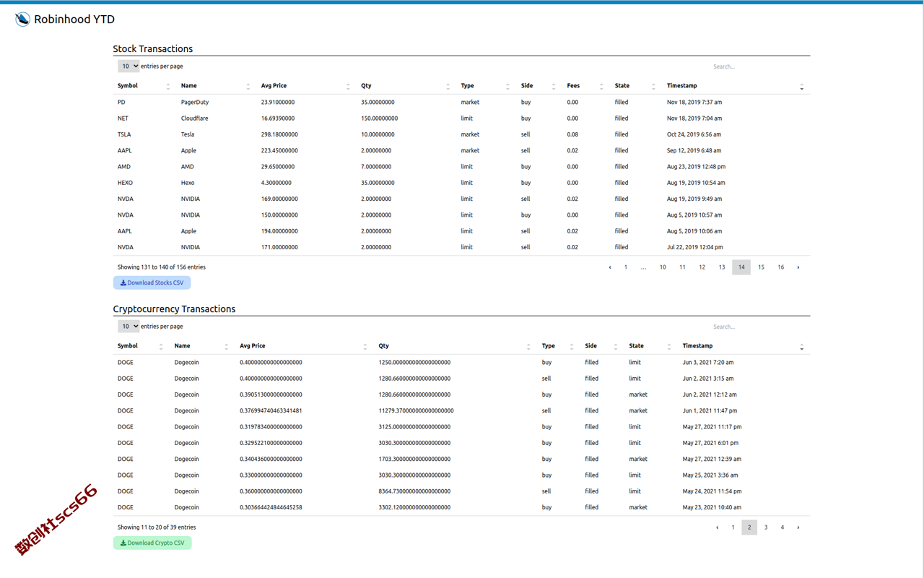Click Download Crypto CSV button
This screenshot has height=578, width=924.
point(152,543)
